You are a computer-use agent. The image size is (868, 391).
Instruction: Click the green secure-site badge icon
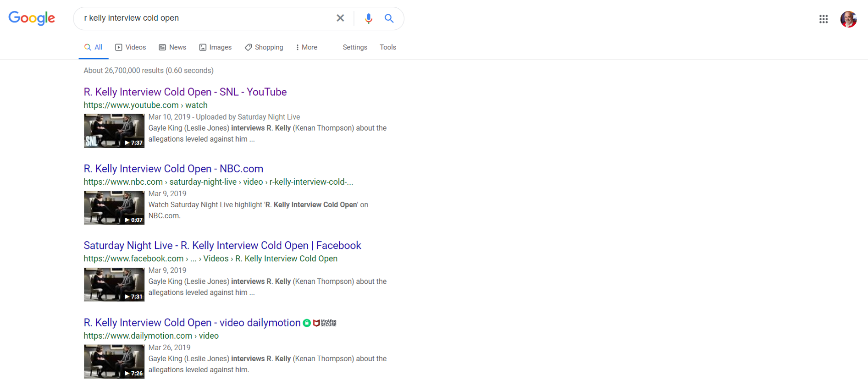pyautogui.click(x=307, y=323)
